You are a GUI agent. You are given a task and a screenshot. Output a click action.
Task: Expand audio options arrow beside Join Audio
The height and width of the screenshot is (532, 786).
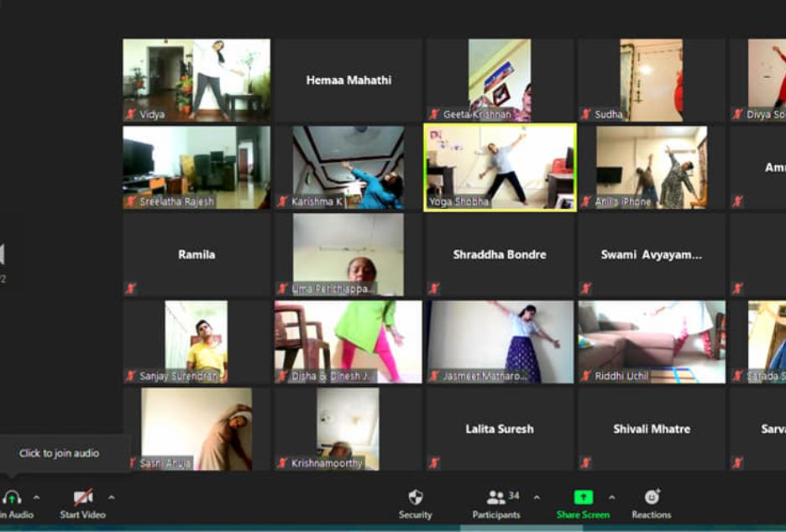[x=36, y=497]
